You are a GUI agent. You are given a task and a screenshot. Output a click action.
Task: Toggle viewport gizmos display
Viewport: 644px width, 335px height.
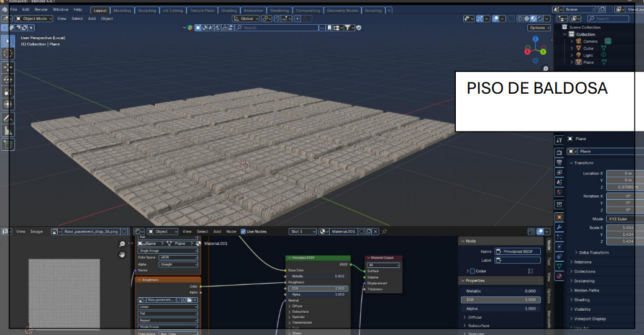(x=479, y=19)
